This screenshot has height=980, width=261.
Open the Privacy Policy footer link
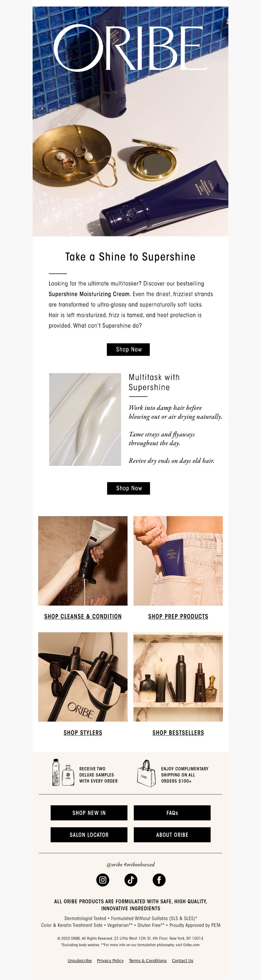pyautogui.click(x=110, y=961)
